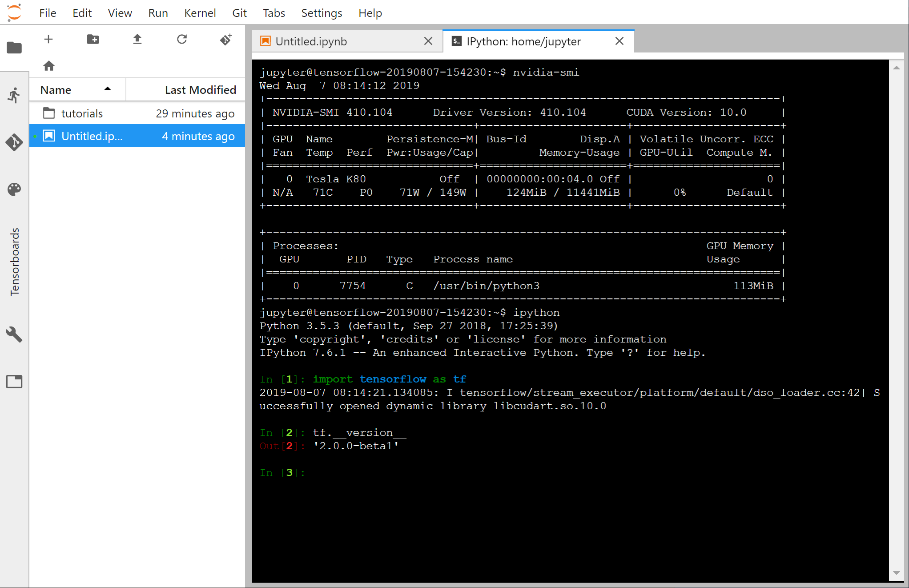Open the Open Tabs sidebar icon
909x588 pixels.
coord(14,381)
